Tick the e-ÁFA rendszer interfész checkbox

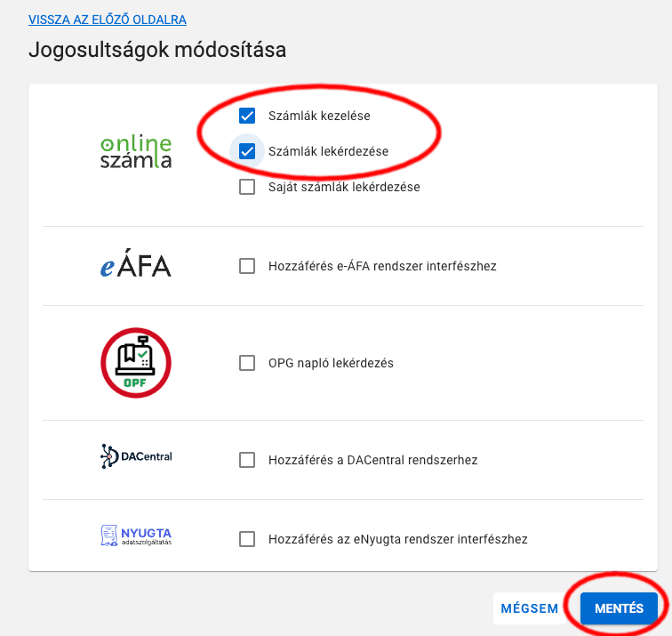tap(247, 266)
